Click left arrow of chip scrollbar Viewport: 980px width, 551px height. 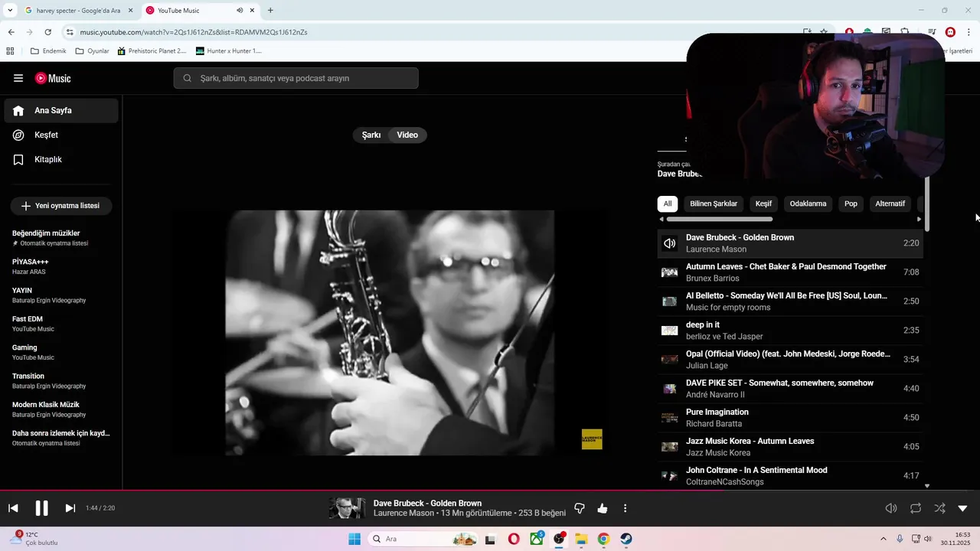pos(661,220)
